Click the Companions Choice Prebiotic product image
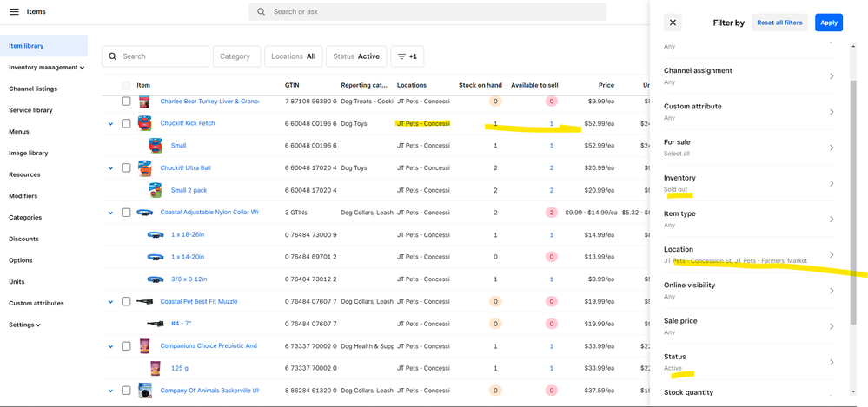This screenshot has height=407, width=868. coord(145,346)
